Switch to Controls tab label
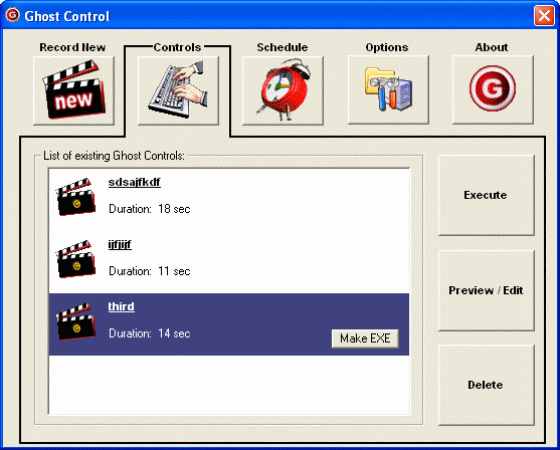The height and width of the screenshot is (450, 560). [x=178, y=47]
